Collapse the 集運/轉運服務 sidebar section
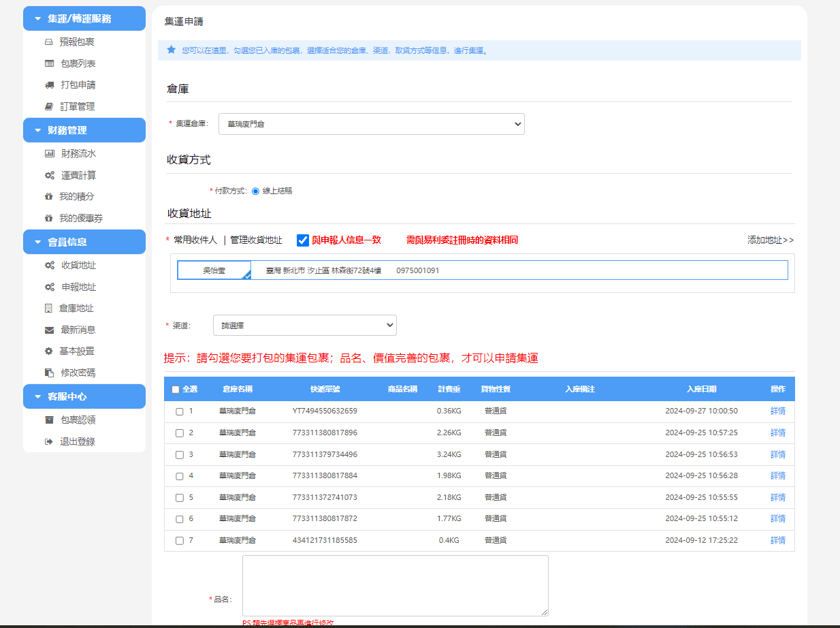The width and height of the screenshot is (840, 628). 84,18
